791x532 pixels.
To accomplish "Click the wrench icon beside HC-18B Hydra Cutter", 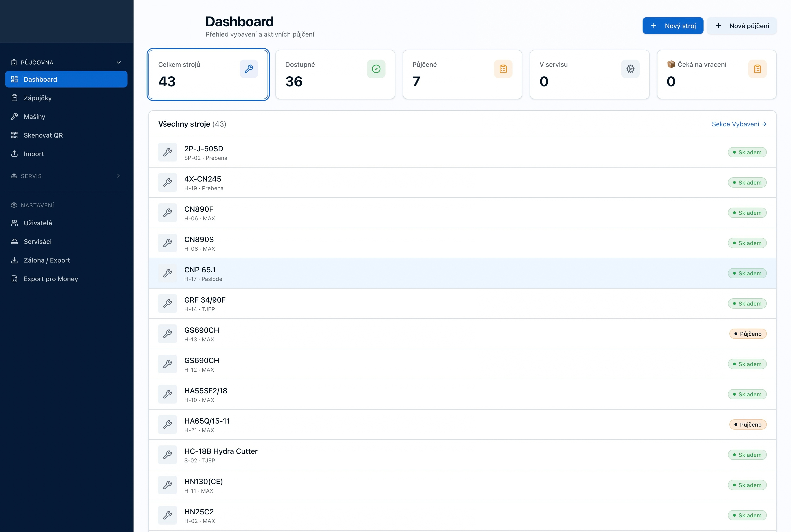I will pyautogui.click(x=168, y=455).
